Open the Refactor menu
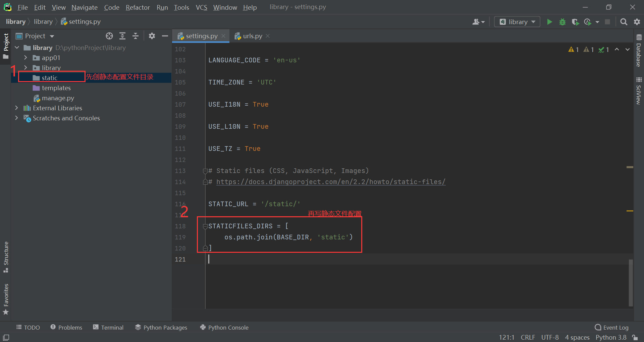Image resolution: width=644 pixels, height=342 pixels. pyautogui.click(x=138, y=7)
